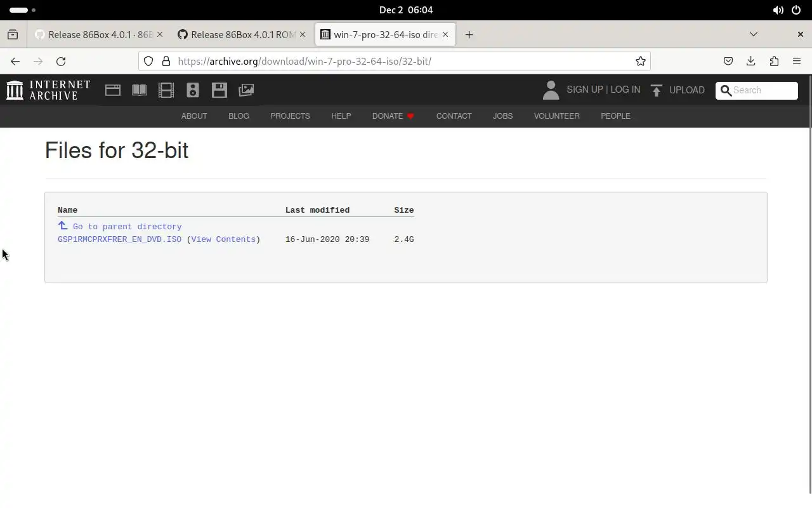
Task: Go back with browser back arrow
Action: pos(15,61)
